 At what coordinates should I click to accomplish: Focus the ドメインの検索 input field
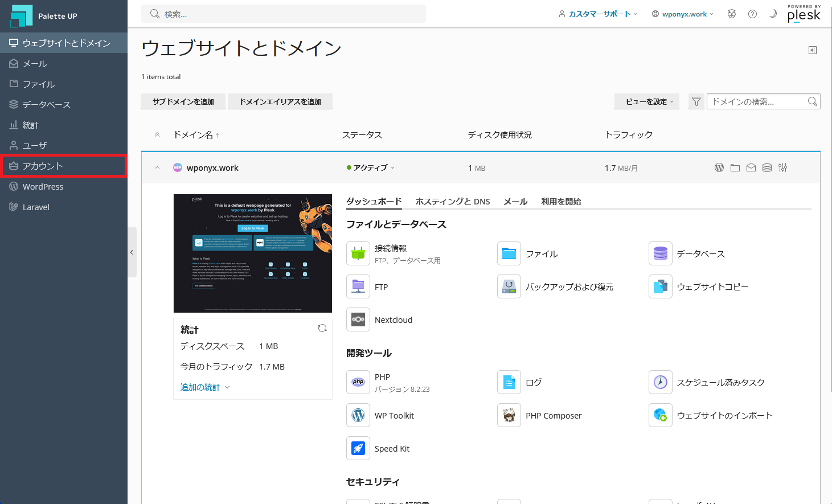[756, 101]
